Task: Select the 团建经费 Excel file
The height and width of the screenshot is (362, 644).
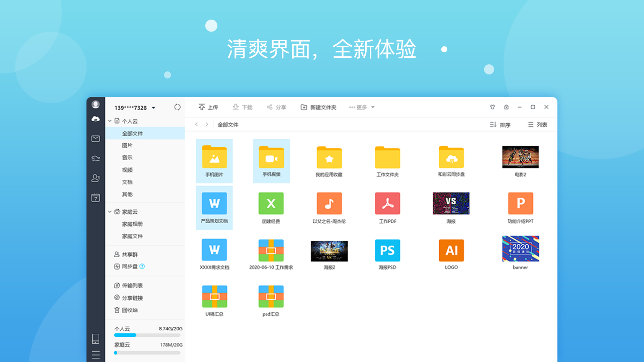Action: (x=271, y=208)
